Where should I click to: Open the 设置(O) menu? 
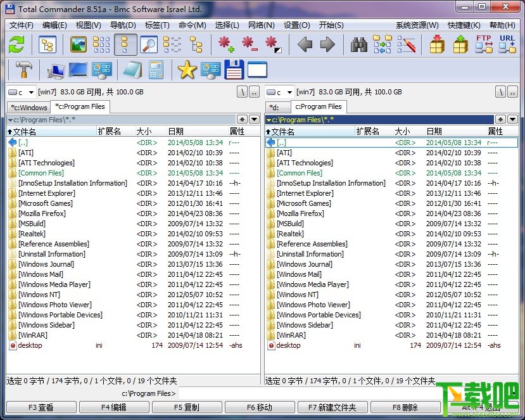(x=296, y=25)
